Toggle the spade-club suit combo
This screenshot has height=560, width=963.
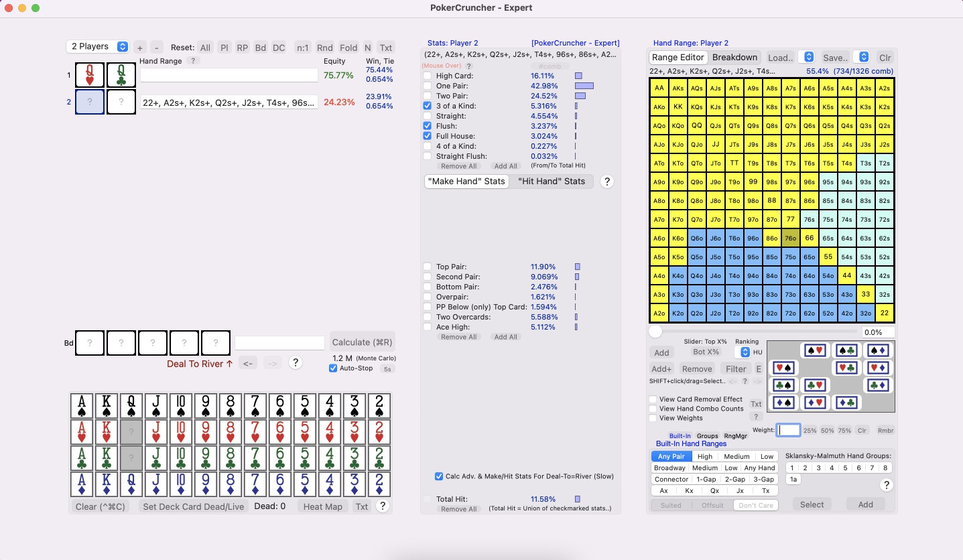click(x=846, y=350)
